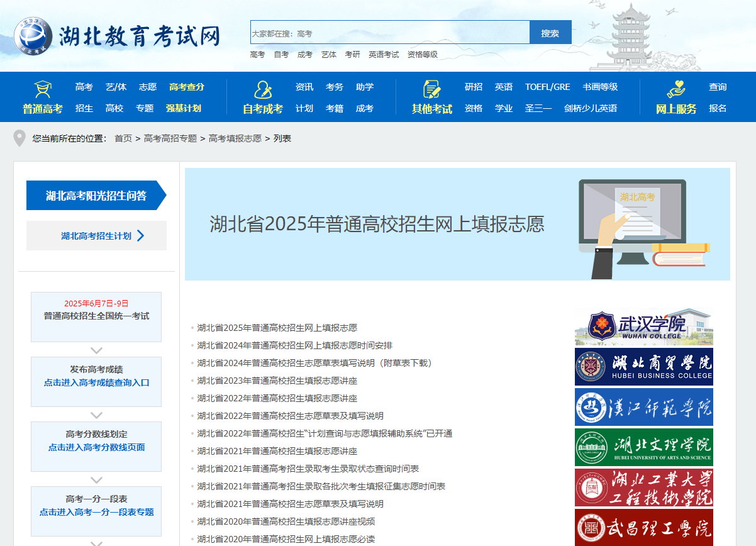Screen dimensions: 756x546
Task: Click the 湖北教育考试网 site logo
Action: click(117, 35)
